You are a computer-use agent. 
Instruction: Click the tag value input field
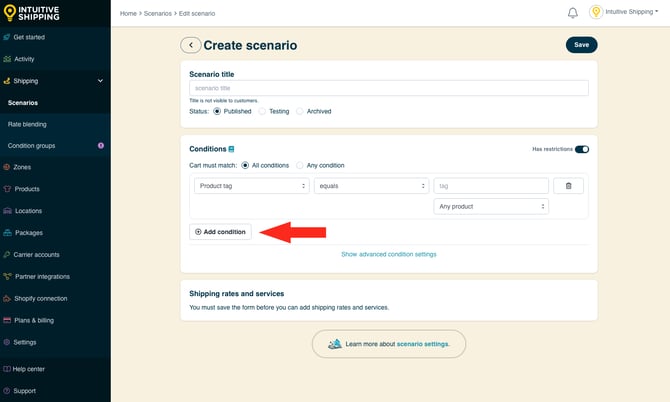click(x=491, y=186)
